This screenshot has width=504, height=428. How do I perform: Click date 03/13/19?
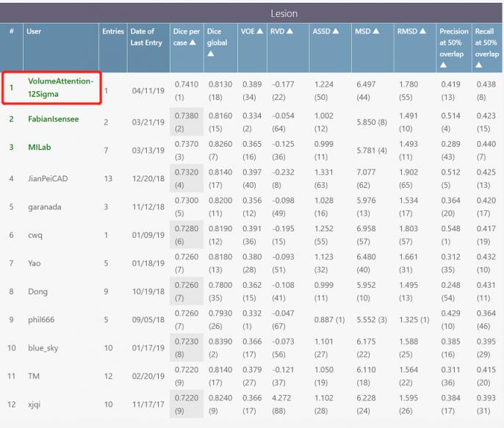(148, 150)
